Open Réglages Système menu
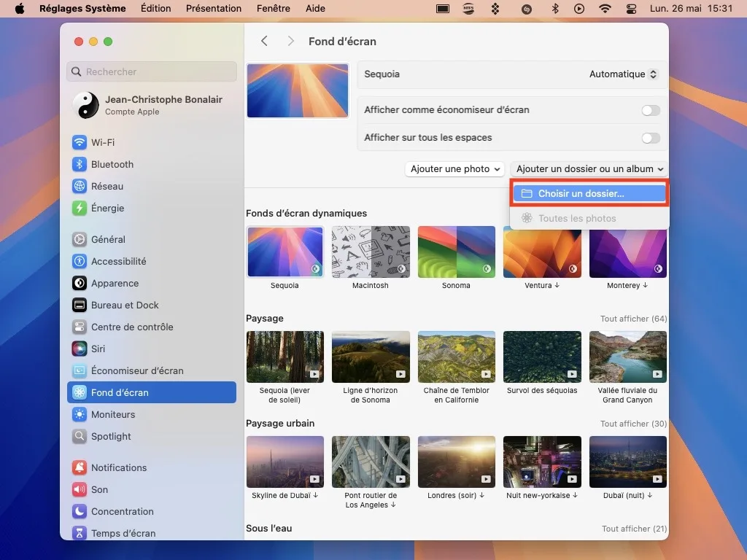This screenshot has height=560, width=747. [x=82, y=9]
